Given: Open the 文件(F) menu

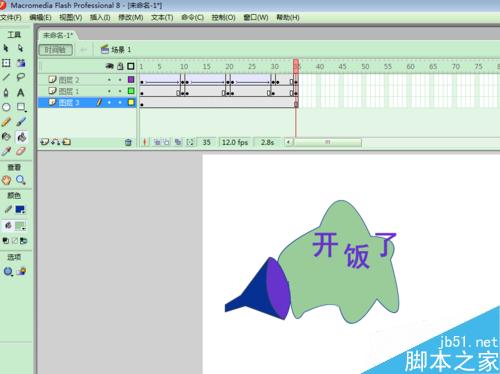Looking at the screenshot, I should point(11,17).
